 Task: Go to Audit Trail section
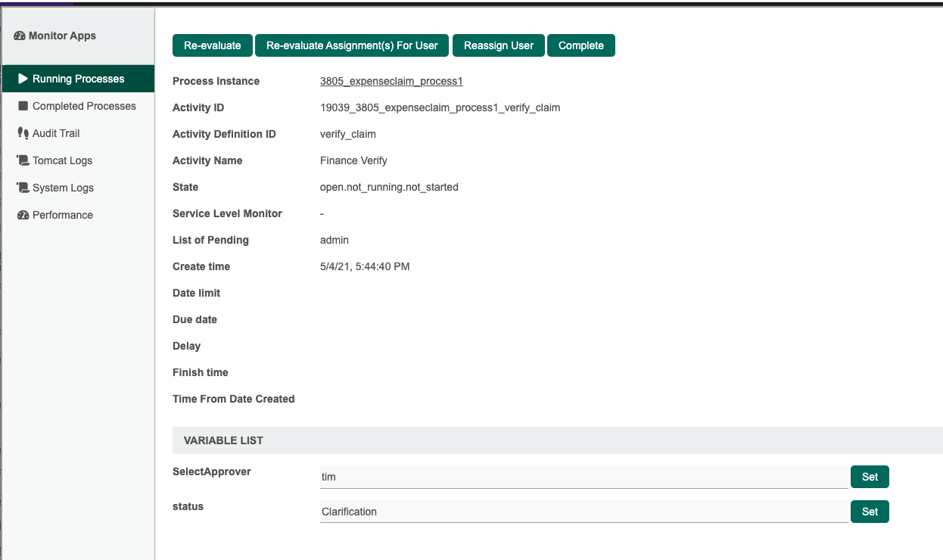(78, 133)
